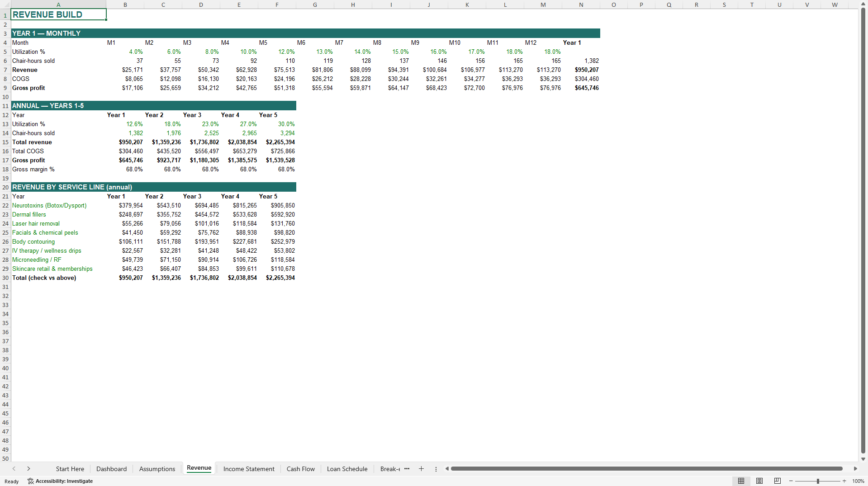
Task: Click the zoom in plus icon
Action: coord(844,481)
